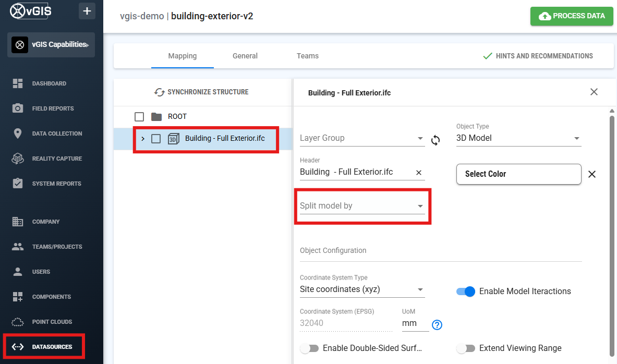Click the vgis-demo breadcrumb link
The height and width of the screenshot is (364, 617).
142,16
